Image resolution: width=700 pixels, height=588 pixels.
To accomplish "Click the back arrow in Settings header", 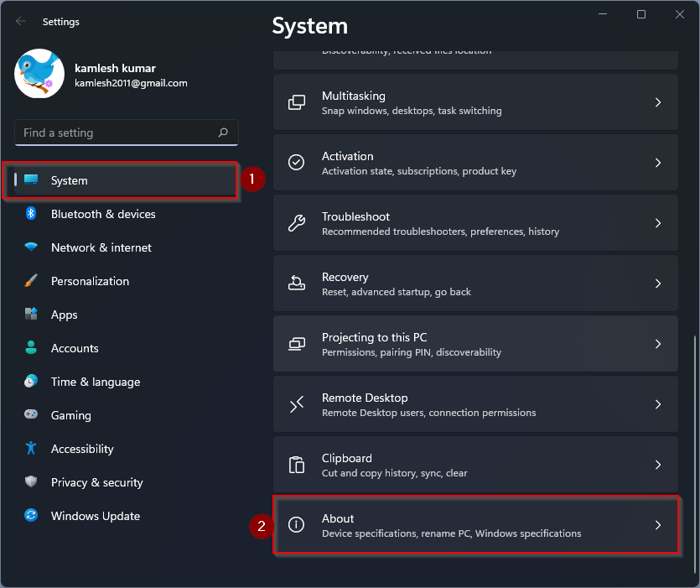I will click(20, 21).
